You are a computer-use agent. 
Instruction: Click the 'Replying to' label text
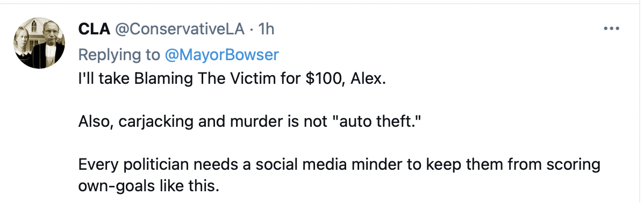tap(119, 55)
